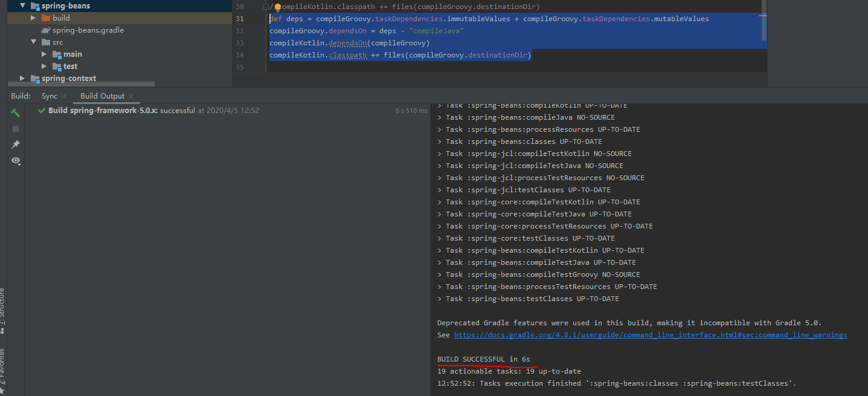Place cursor on 'def deps' code line
This screenshot has height=396, width=868.
click(x=489, y=19)
